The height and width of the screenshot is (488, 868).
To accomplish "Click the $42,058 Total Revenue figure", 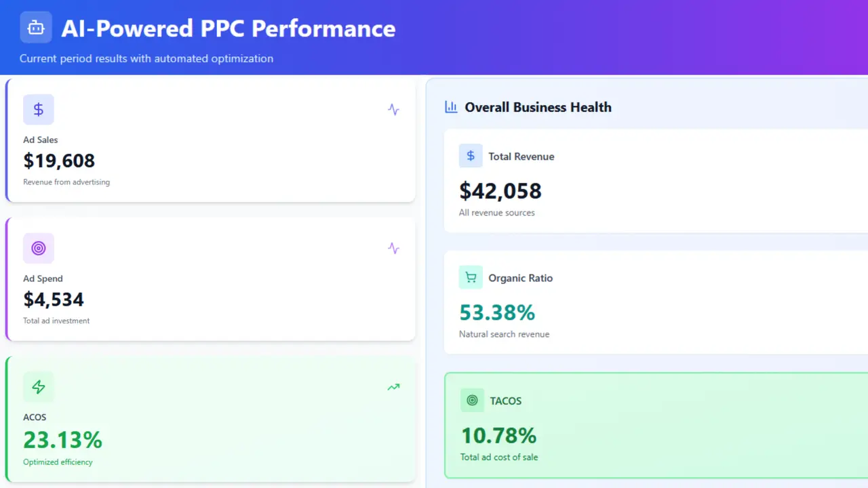I will [x=500, y=191].
